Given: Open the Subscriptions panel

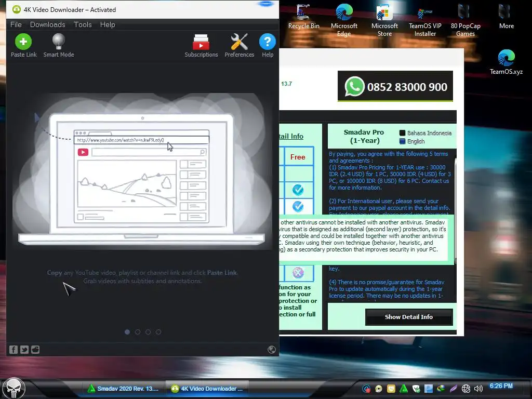Looking at the screenshot, I should (x=201, y=46).
